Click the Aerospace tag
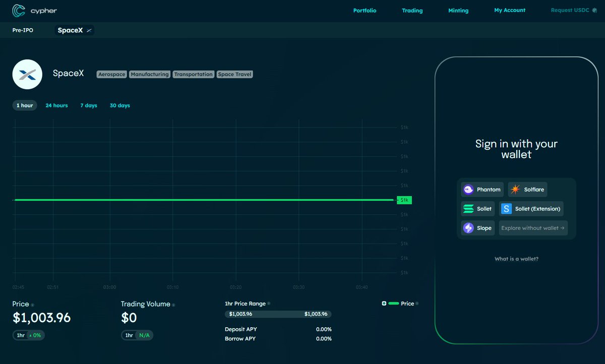605x364 pixels. point(112,74)
